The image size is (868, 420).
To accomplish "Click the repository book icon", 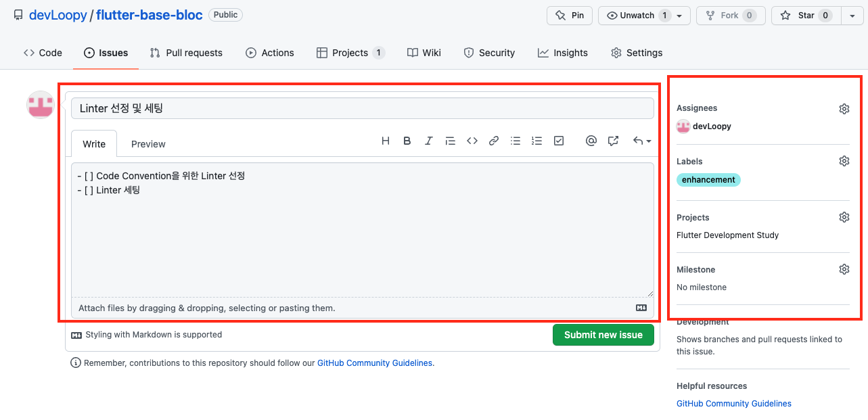I will point(18,16).
